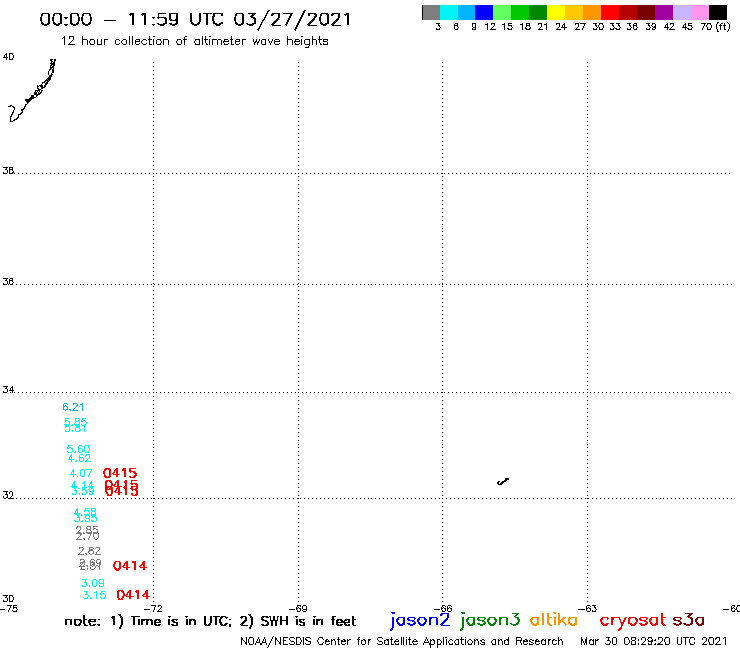Click the red cryosat satellite label
The image size is (740, 650).
click(633, 620)
